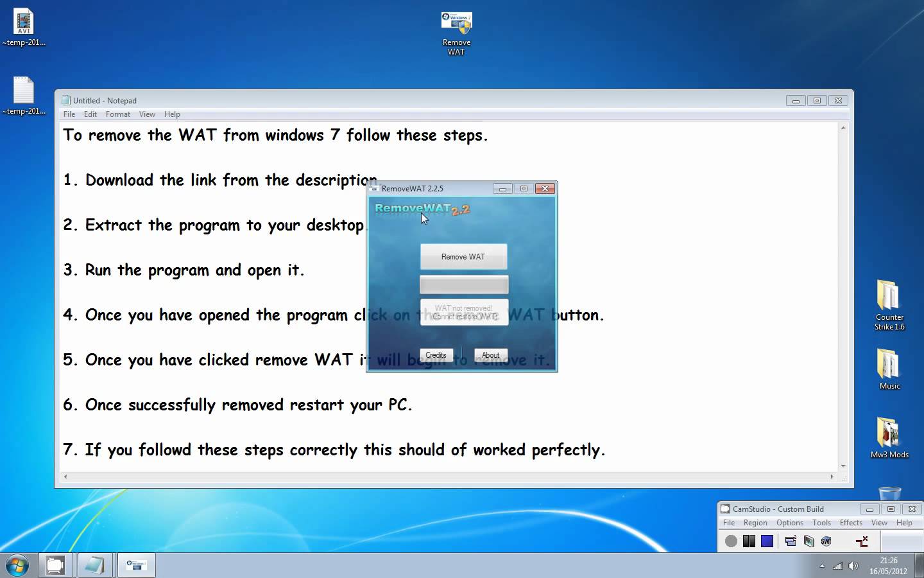Click the line '6. Once successfully removed restart your PC.'
The width and height of the screenshot is (924, 578).
tap(237, 405)
